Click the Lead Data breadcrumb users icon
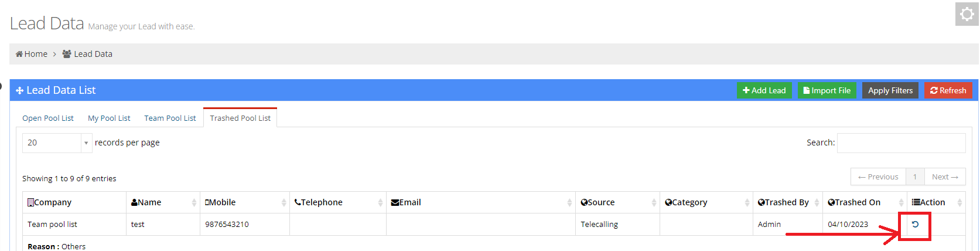The width and height of the screenshot is (980, 251). coord(67,54)
